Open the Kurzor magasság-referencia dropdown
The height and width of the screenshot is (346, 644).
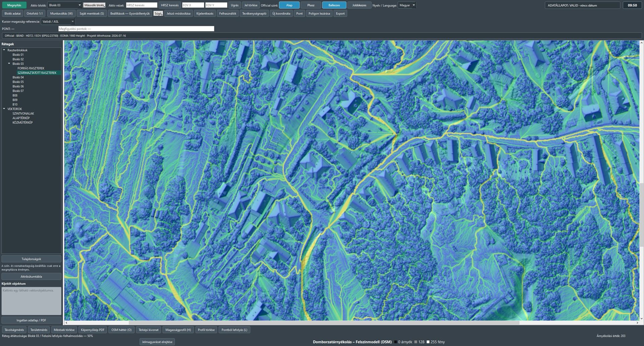click(58, 22)
